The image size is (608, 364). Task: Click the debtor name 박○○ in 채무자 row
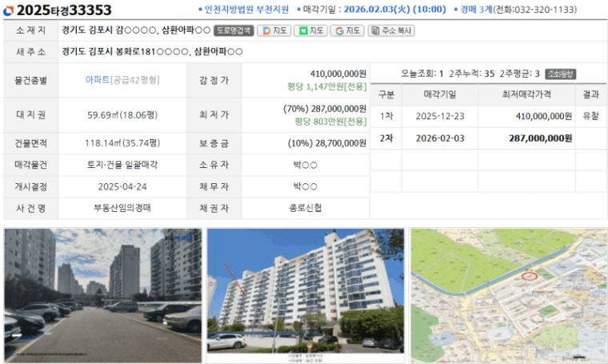coord(306,187)
